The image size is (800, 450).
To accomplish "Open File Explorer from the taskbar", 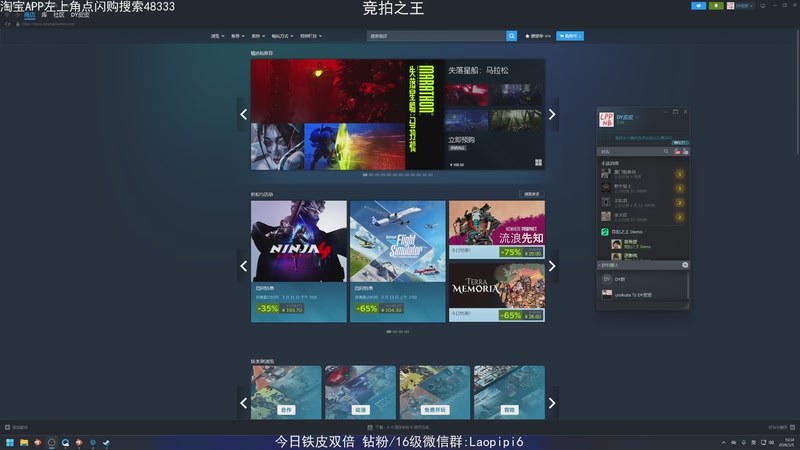I will 24,442.
